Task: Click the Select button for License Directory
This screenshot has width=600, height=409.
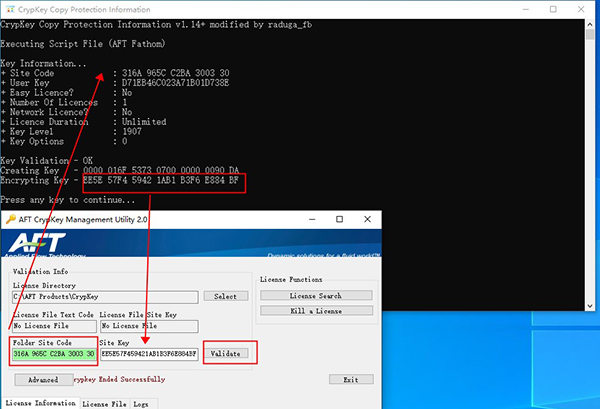Action: click(x=225, y=296)
